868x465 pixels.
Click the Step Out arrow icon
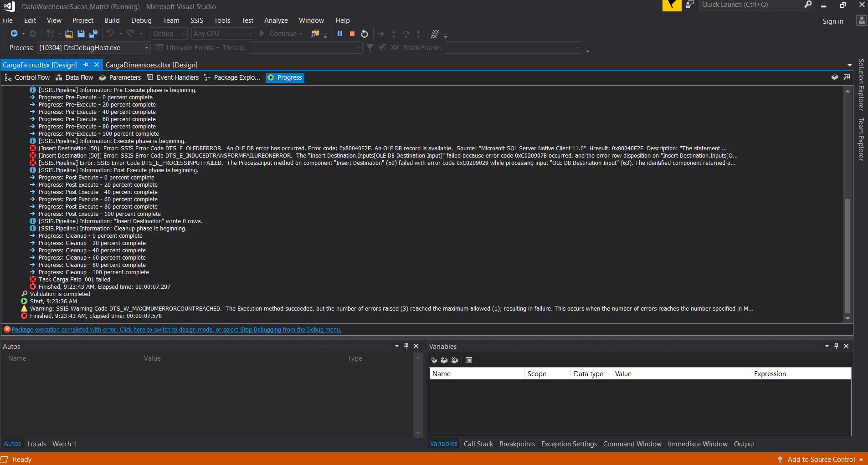click(x=418, y=34)
